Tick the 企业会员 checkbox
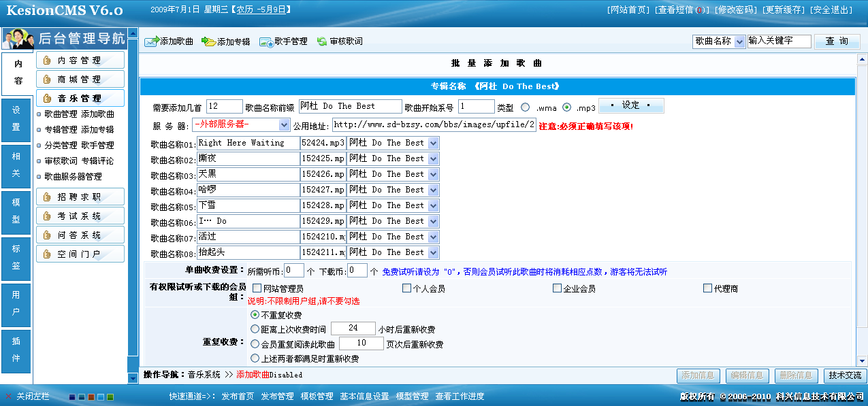868x406 pixels. click(557, 288)
